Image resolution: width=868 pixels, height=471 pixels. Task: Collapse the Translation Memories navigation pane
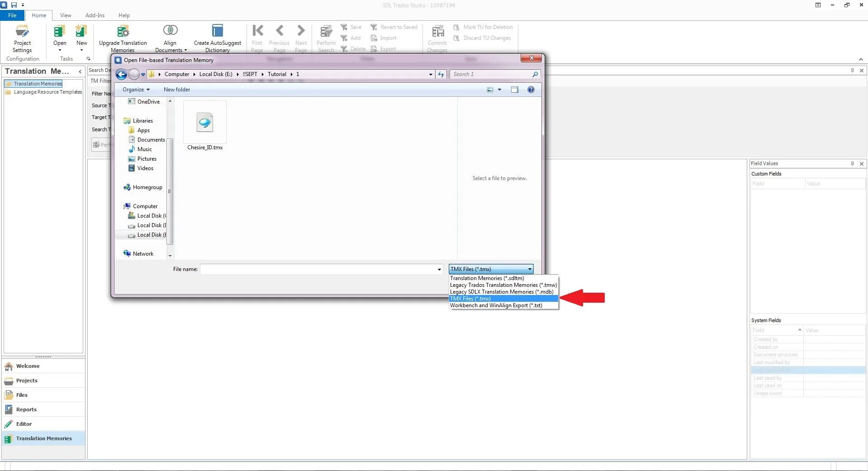pos(80,71)
